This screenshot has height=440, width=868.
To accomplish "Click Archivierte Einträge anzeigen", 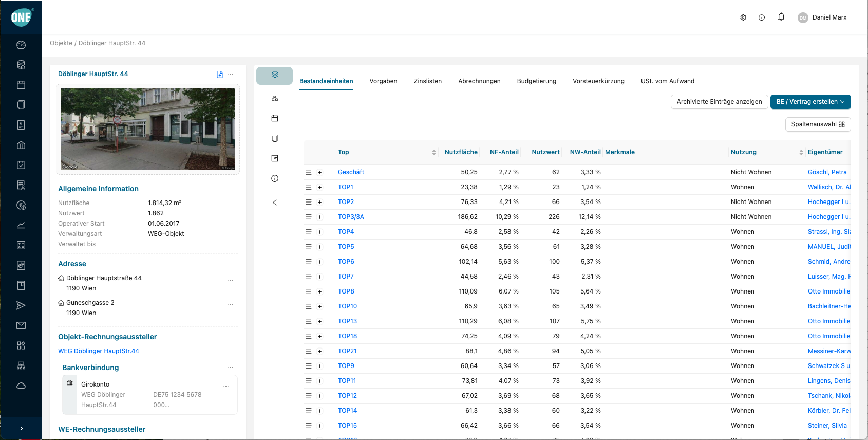I will (720, 102).
